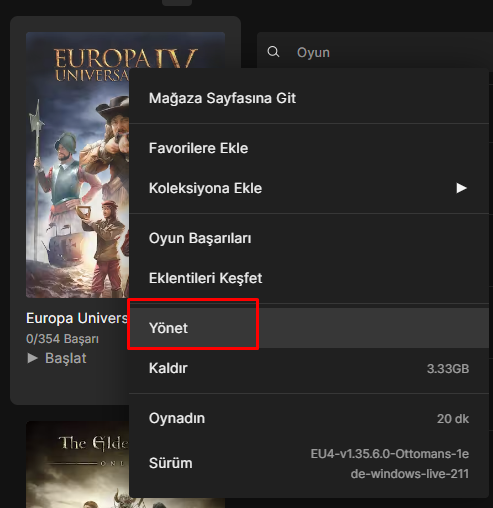Click the Europa Universalis game title
This screenshot has width=493, height=508.
[x=77, y=318]
